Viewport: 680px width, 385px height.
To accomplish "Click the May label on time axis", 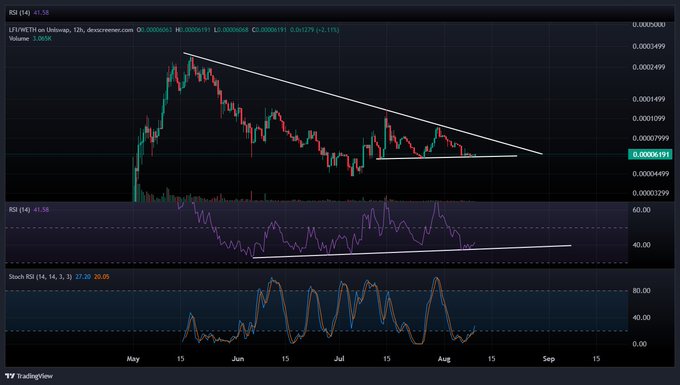I will click(133, 359).
